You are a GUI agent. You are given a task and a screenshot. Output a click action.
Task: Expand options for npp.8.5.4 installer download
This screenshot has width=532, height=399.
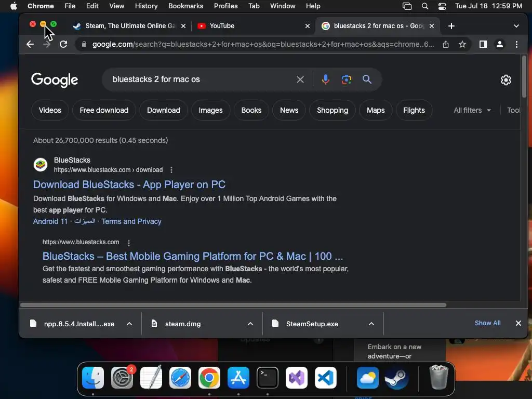point(129,324)
